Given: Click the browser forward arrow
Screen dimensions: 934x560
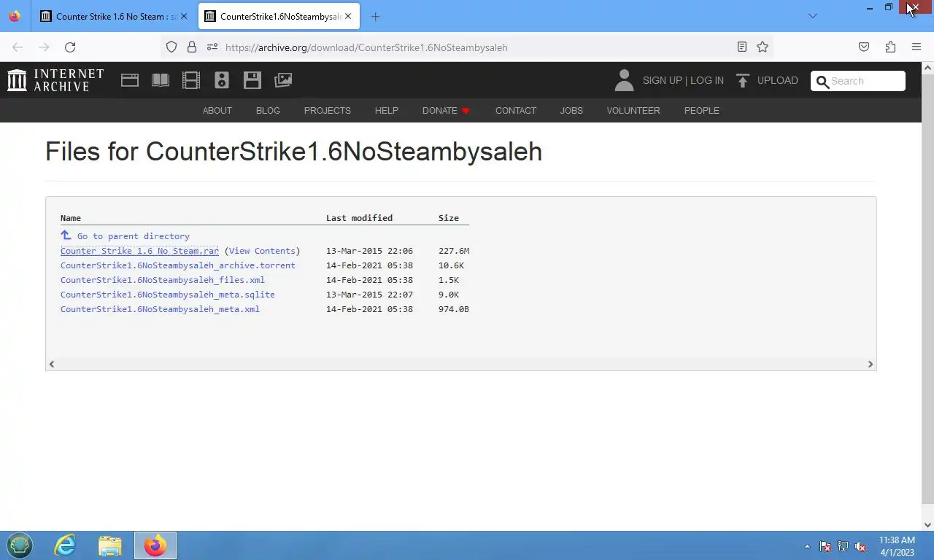Looking at the screenshot, I should pos(44,47).
